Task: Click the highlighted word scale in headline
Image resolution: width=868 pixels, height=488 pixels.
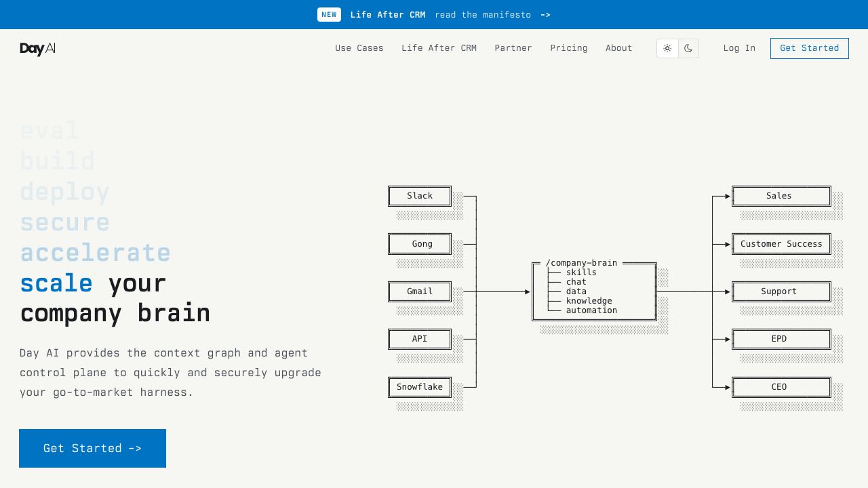Action: click(x=56, y=283)
